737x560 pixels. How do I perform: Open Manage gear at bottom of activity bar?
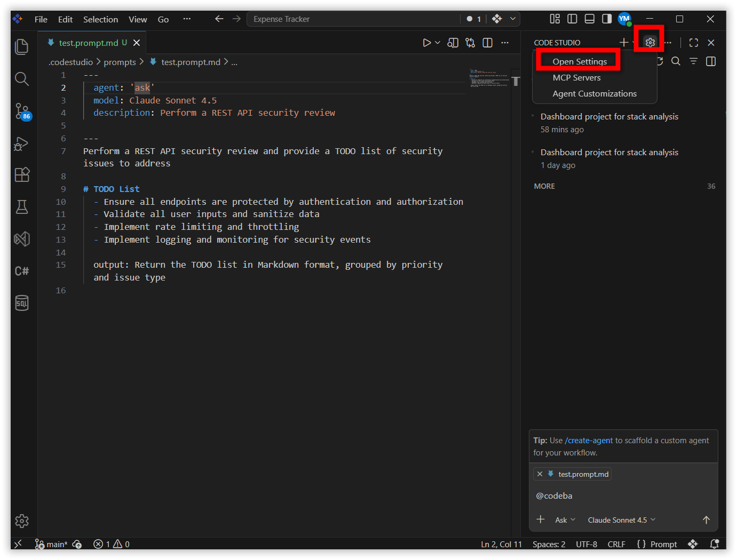(22, 521)
